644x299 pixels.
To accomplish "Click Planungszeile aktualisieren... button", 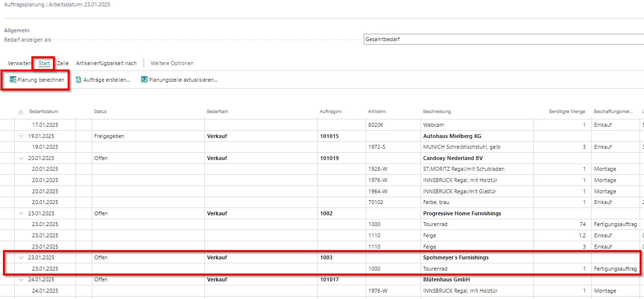I will point(179,80).
